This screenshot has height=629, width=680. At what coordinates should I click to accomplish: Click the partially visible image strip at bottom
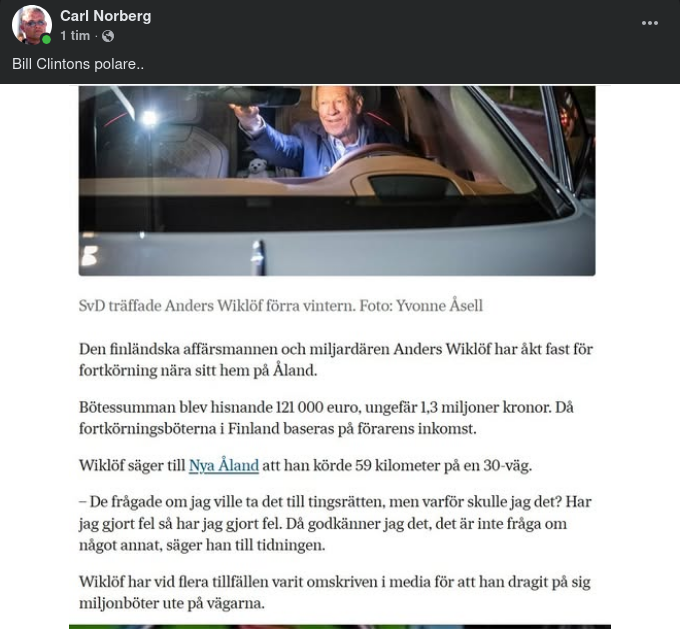[340, 627]
